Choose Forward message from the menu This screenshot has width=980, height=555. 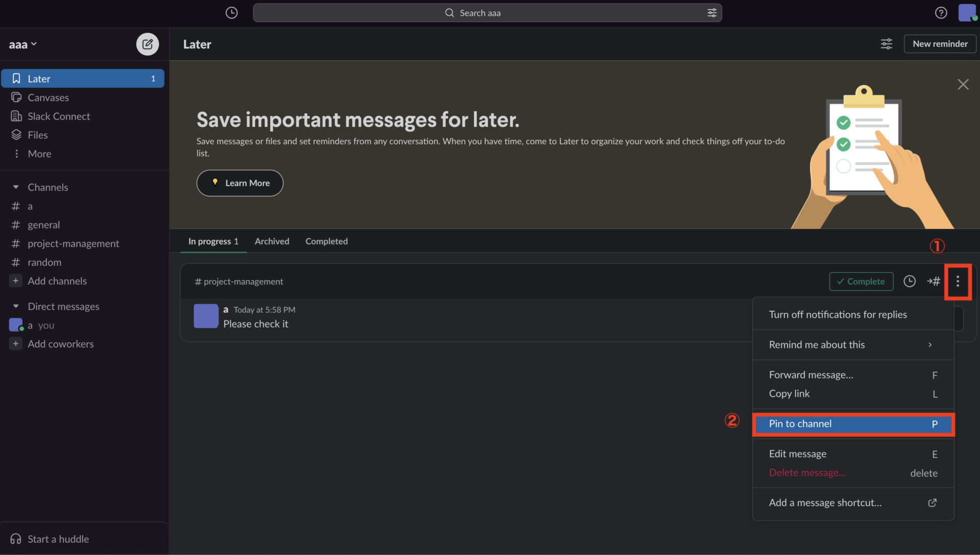[811, 375]
